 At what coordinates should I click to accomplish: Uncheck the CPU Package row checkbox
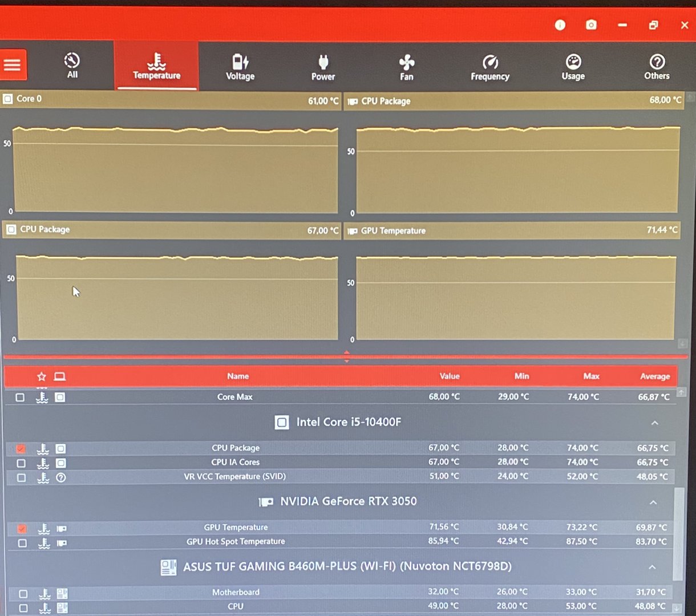[21, 448]
